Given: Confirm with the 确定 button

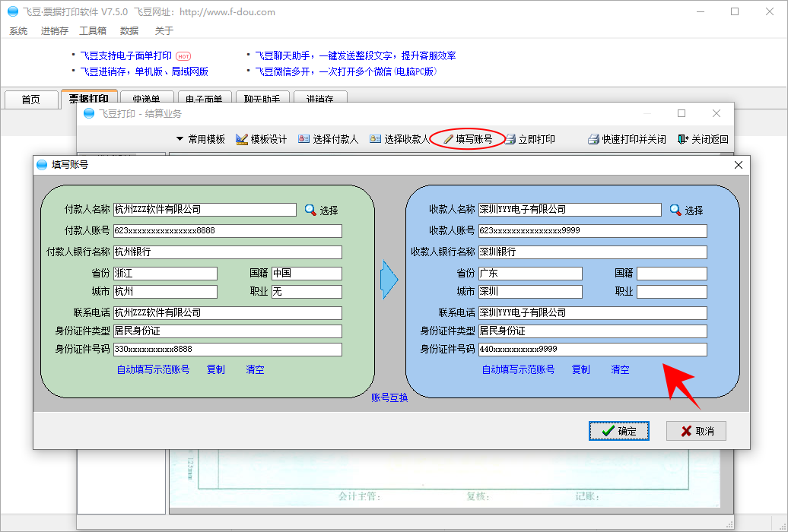Looking at the screenshot, I should [618, 431].
